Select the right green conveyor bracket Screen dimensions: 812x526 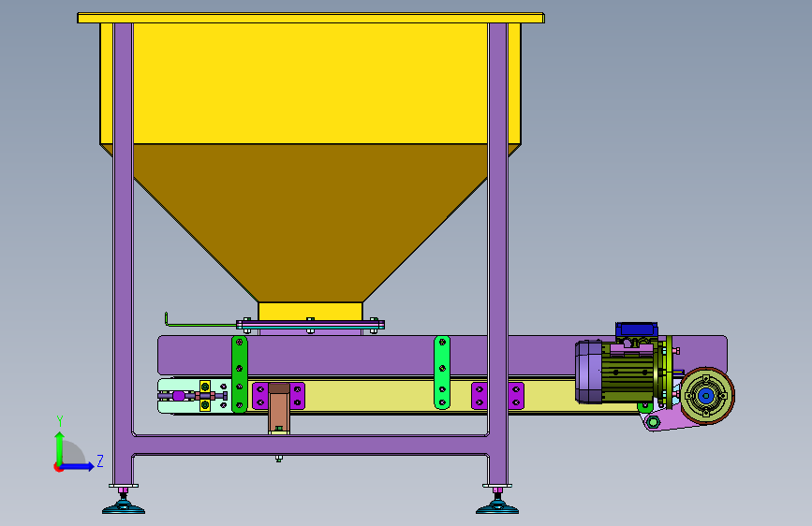tap(442, 373)
